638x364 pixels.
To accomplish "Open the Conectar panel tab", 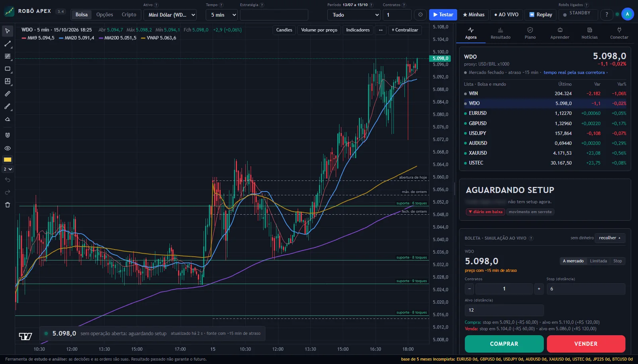I will 619,33.
